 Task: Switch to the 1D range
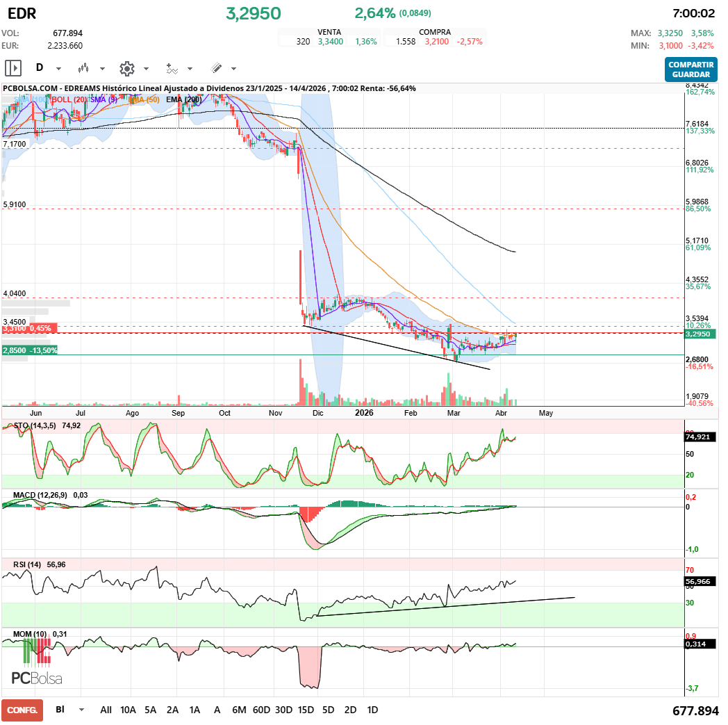[x=372, y=710]
